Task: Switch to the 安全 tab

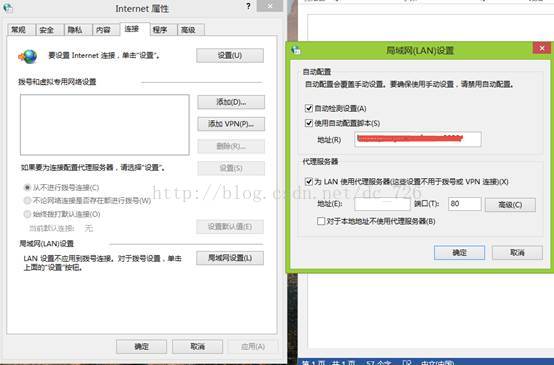Action: 49,30
